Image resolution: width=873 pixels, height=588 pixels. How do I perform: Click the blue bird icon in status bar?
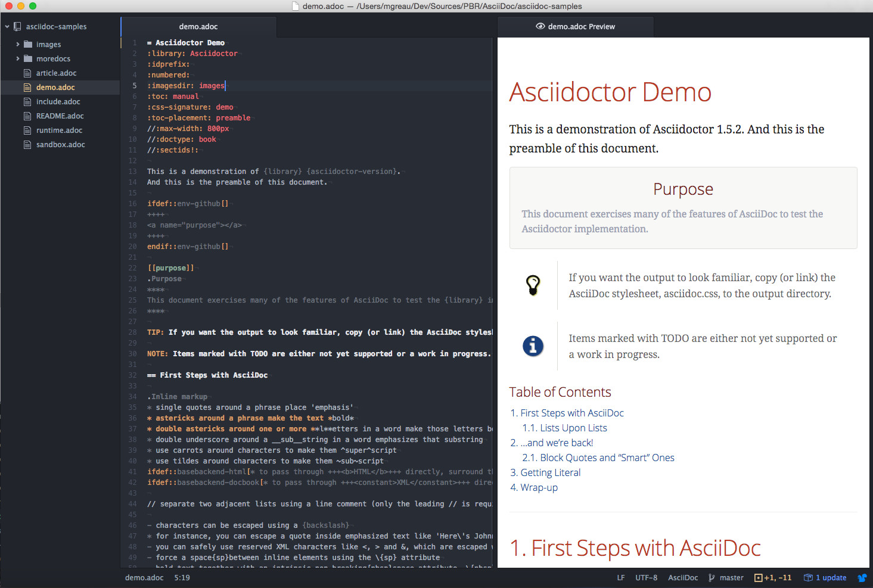pos(862,577)
